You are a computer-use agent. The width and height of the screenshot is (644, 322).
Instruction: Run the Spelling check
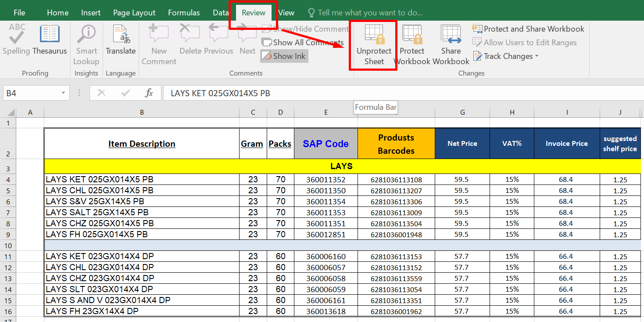(16, 40)
